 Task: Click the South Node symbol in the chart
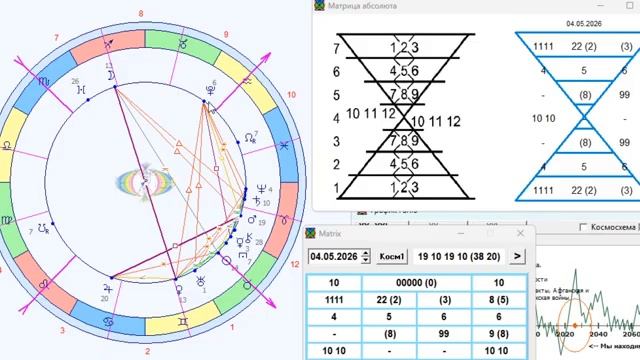tap(43, 229)
